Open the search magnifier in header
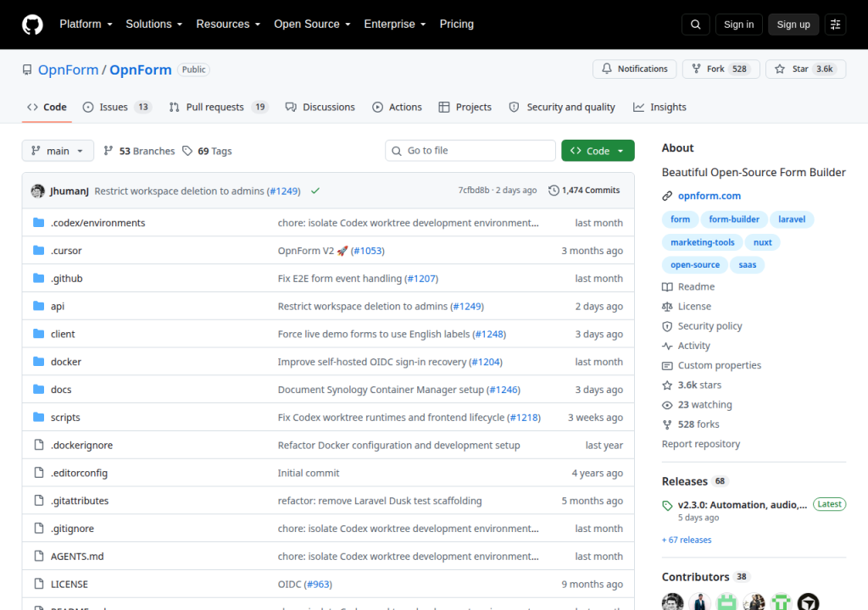868x610 pixels. point(696,25)
